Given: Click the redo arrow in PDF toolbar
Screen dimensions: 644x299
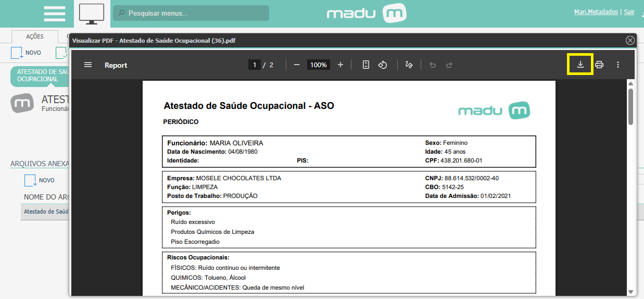Looking at the screenshot, I should click(x=449, y=65).
